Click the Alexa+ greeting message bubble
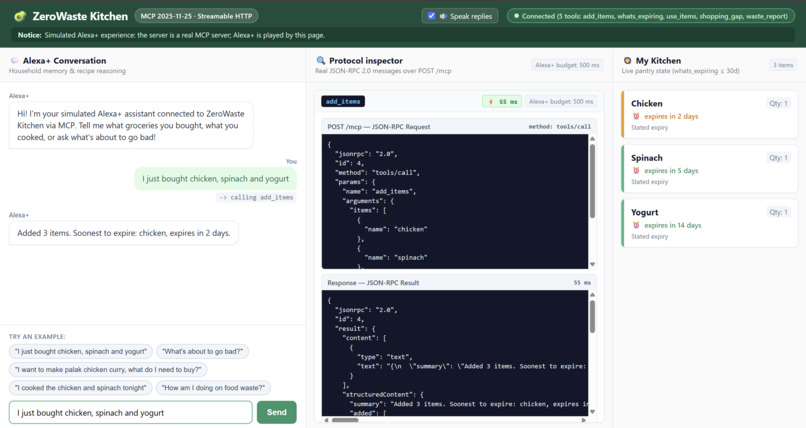This screenshot has height=428, width=806. pyautogui.click(x=131, y=125)
